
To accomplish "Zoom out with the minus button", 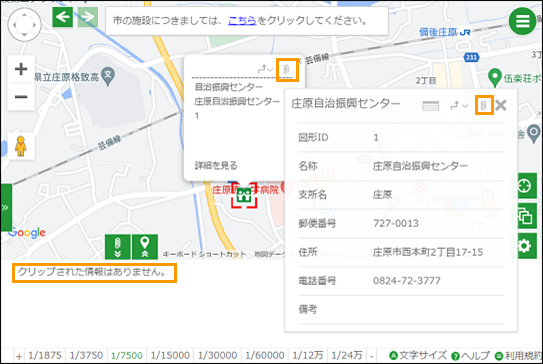I will (x=21, y=97).
